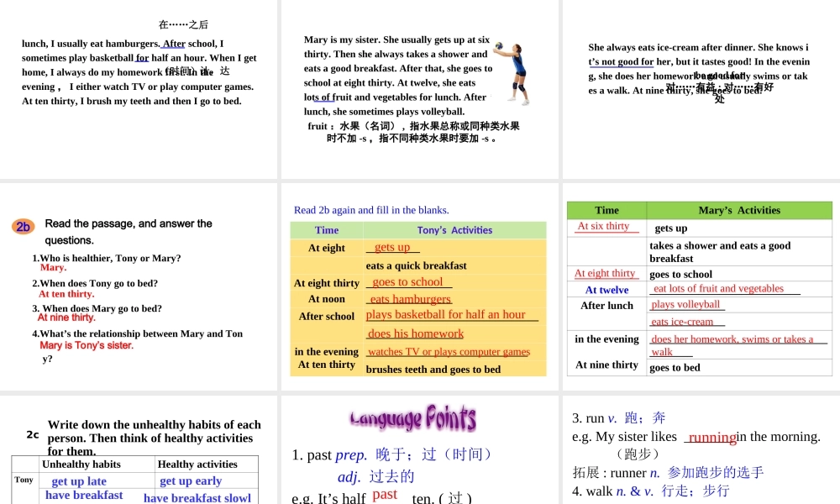Click the line 'adj. 过去的'
Screen dimensions: 840x504
[x=376, y=476]
